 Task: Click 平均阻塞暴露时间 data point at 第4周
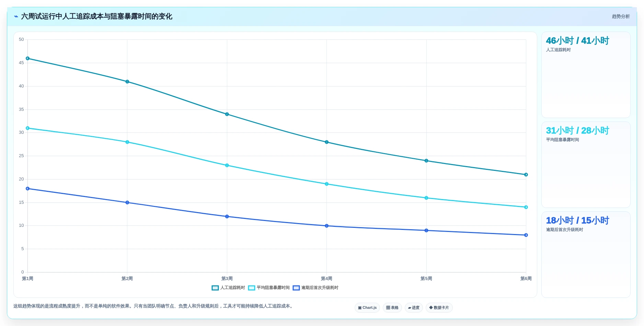tap(327, 184)
